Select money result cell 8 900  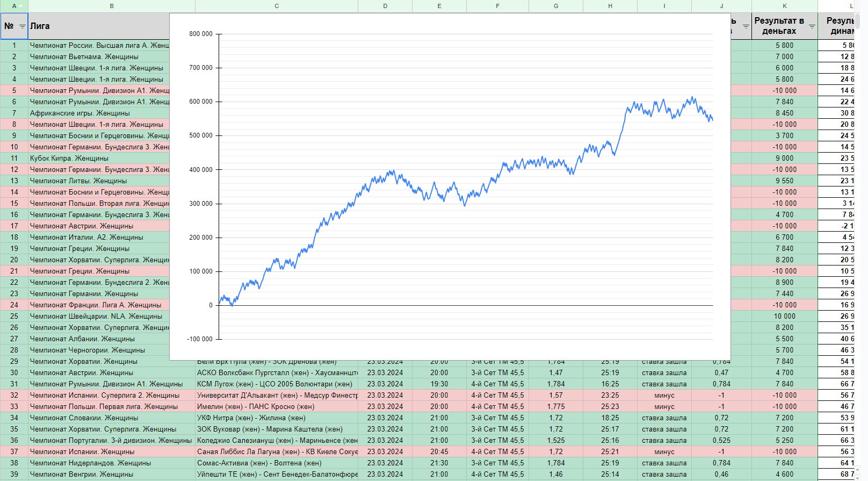[x=785, y=282]
